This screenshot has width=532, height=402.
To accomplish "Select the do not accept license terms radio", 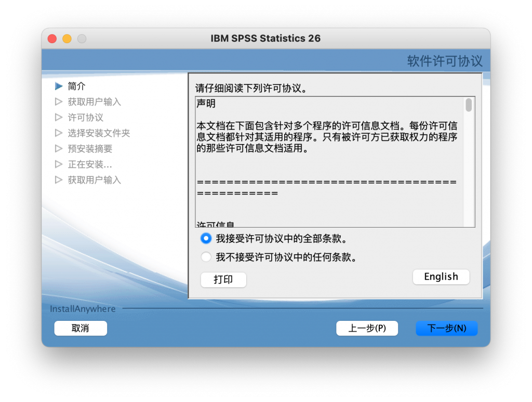I will (x=206, y=257).
